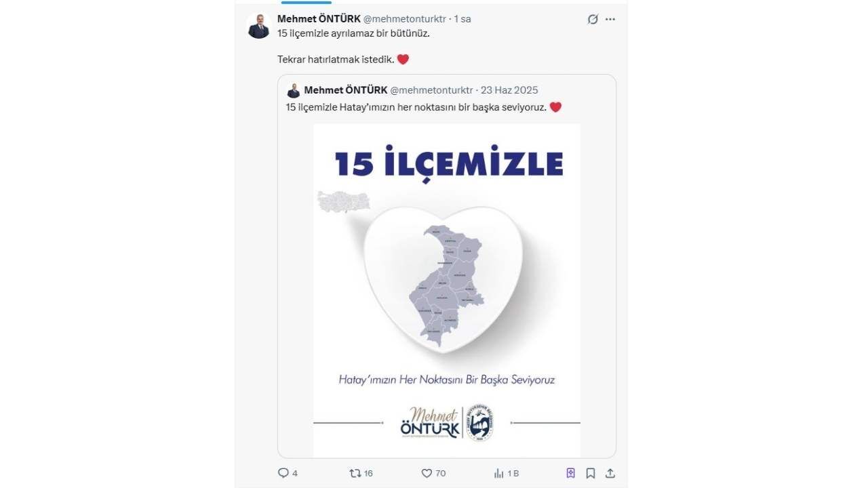Click the like count 70
Image resolution: width=868 pixels, height=488 pixels.
[441, 473]
